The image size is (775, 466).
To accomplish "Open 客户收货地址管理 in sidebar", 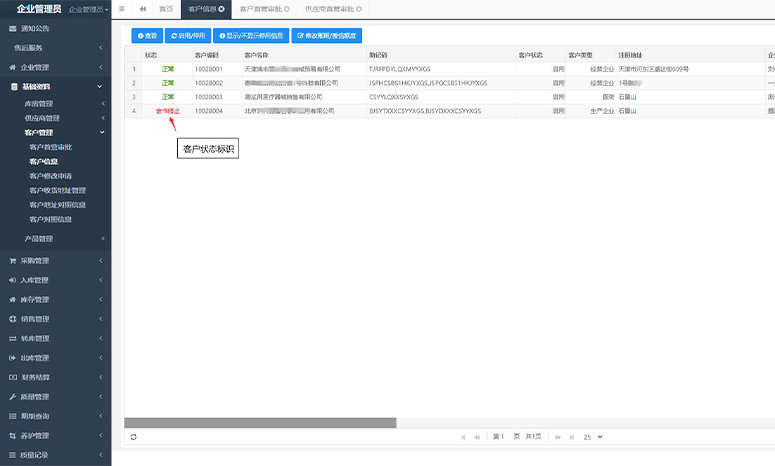I will 58,190.
